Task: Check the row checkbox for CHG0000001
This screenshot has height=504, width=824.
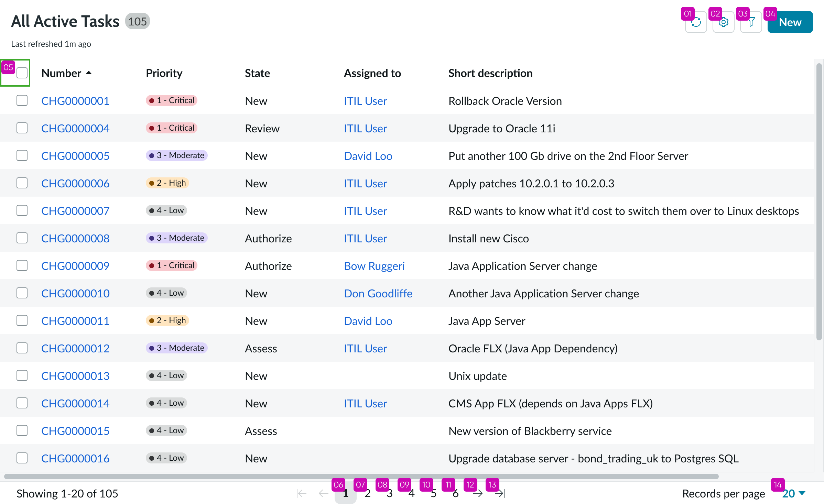Action: (x=22, y=100)
